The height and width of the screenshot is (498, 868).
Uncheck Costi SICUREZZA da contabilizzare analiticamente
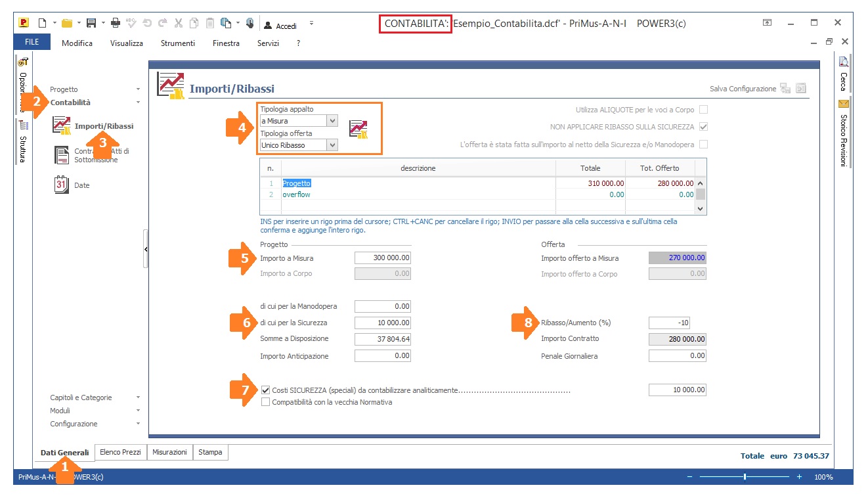266,390
